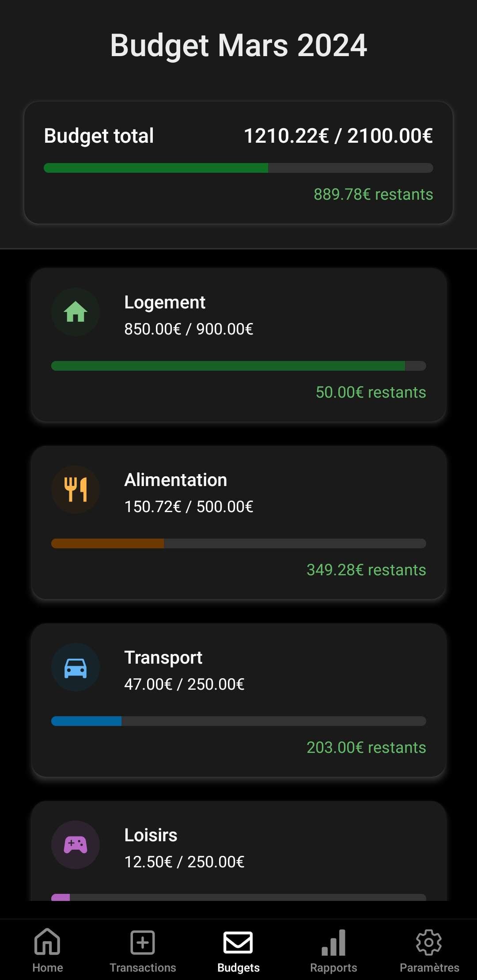
Task: Open the Alimentation budget card title
Action: click(x=176, y=480)
